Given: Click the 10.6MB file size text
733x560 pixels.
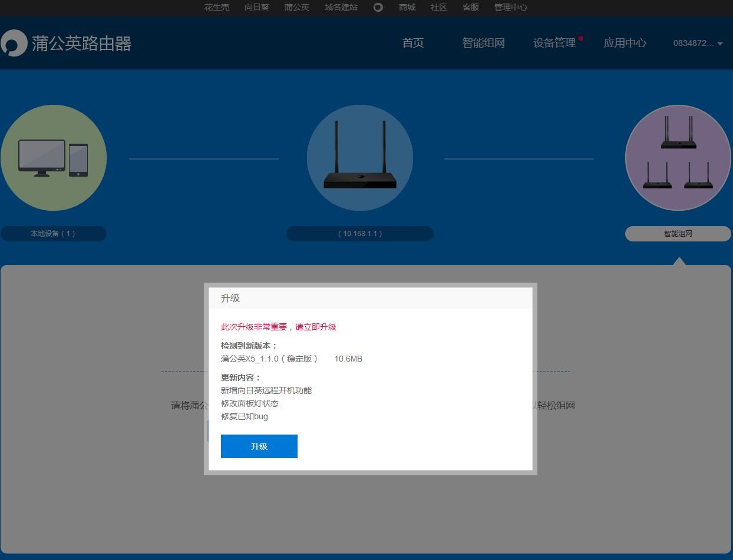Looking at the screenshot, I should (348, 359).
